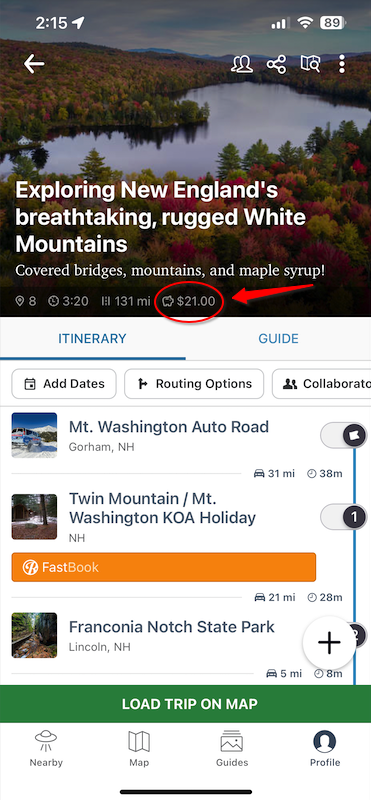The height and width of the screenshot is (800, 371).
Task: Open the map search icon in header
Action: tap(310, 64)
